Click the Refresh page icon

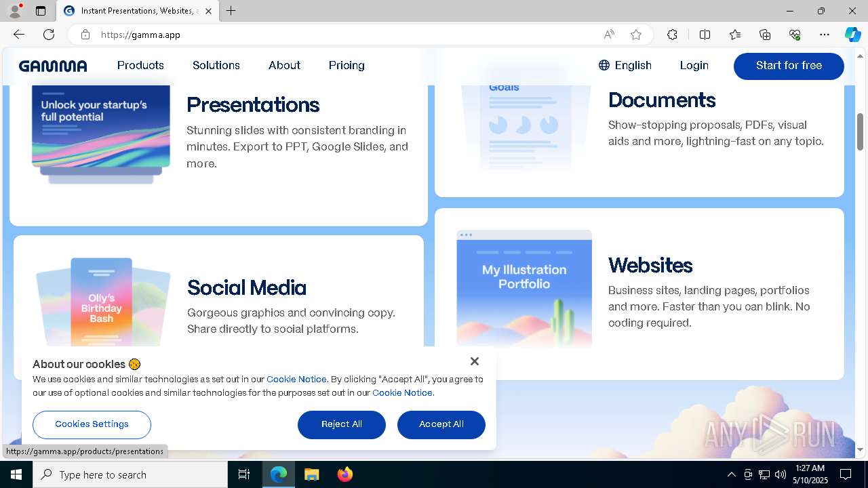(49, 35)
